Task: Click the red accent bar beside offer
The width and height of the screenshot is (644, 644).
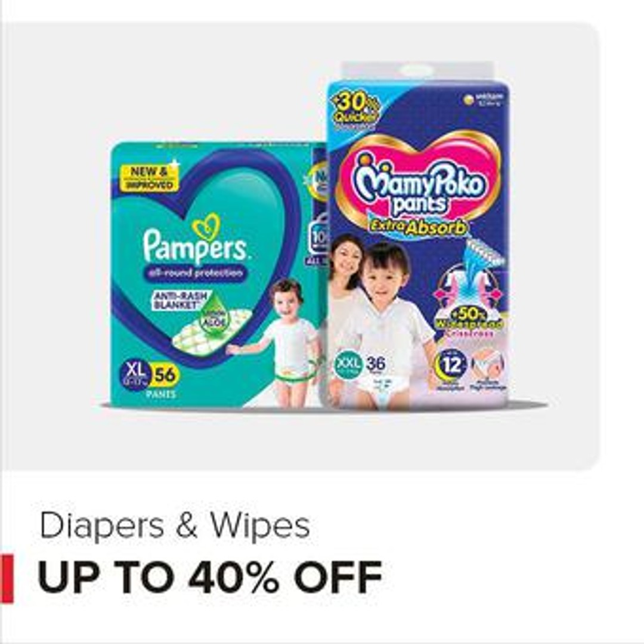Action: click(x=7, y=578)
